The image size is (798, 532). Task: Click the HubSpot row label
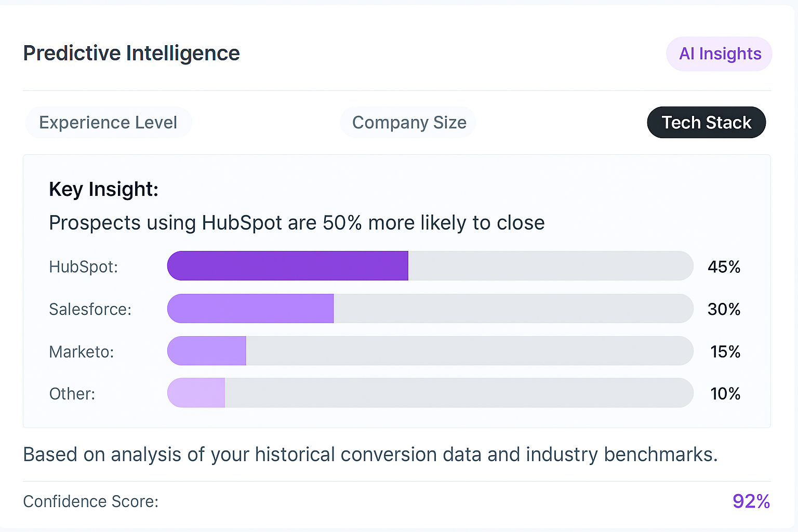[x=83, y=267]
